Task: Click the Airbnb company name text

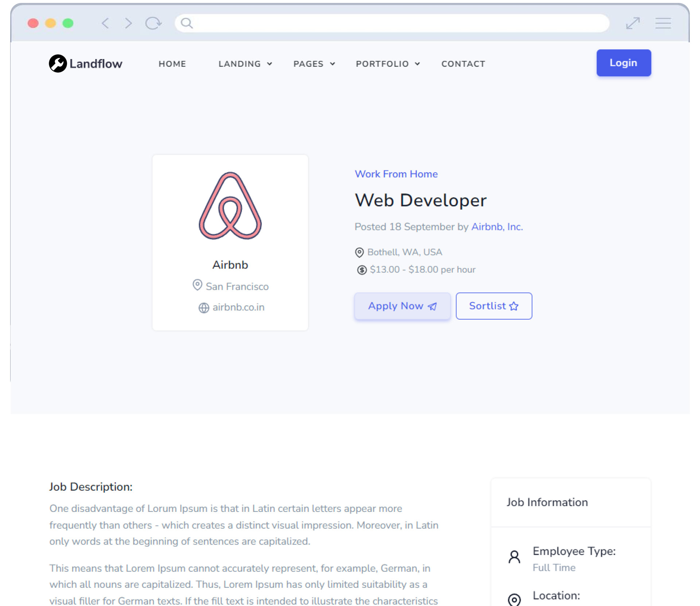Action: click(x=230, y=265)
